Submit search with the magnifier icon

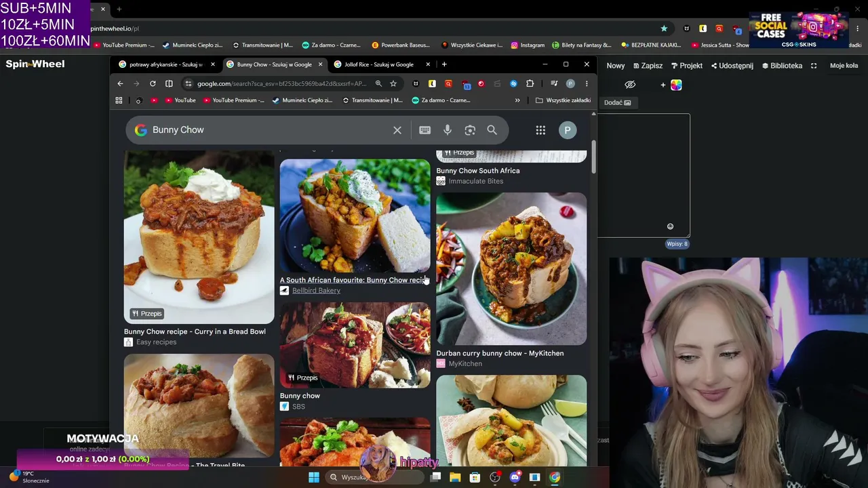point(492,130)
